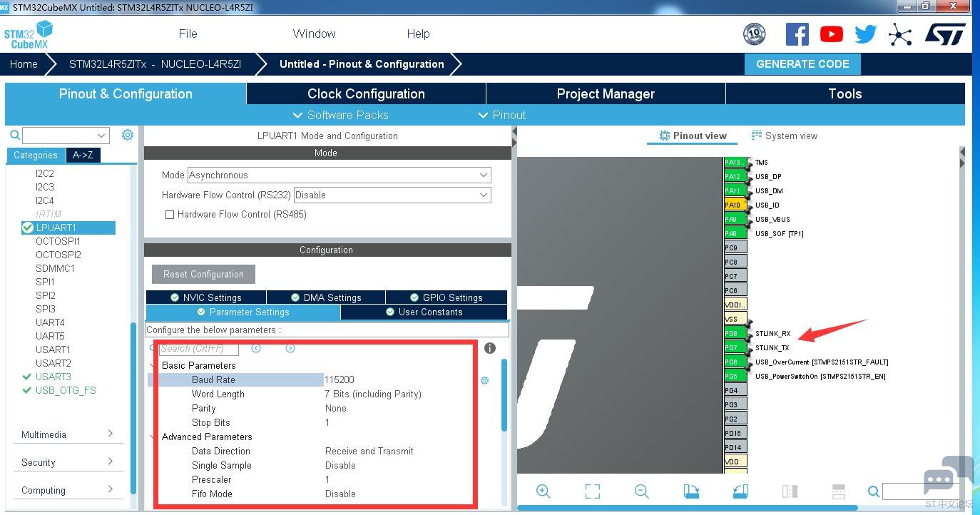
Task: Click the next search result arrow
Action: tap(290, 348)
